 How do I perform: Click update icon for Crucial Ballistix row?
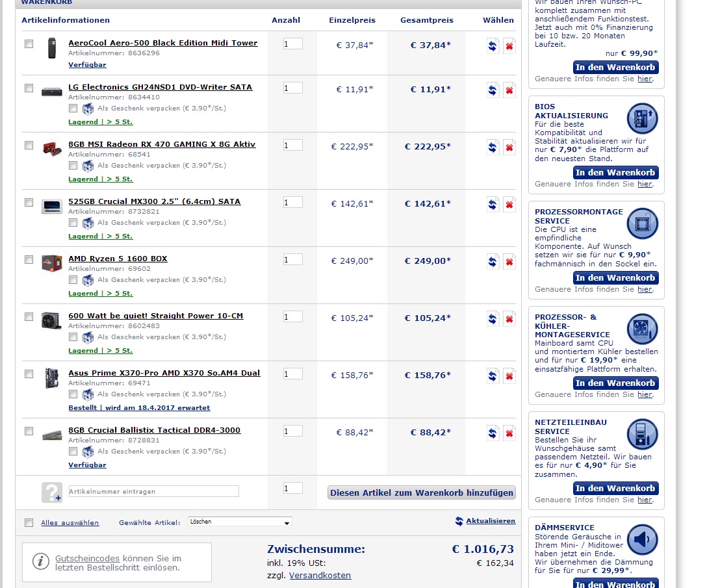click(x=493, y=433)
